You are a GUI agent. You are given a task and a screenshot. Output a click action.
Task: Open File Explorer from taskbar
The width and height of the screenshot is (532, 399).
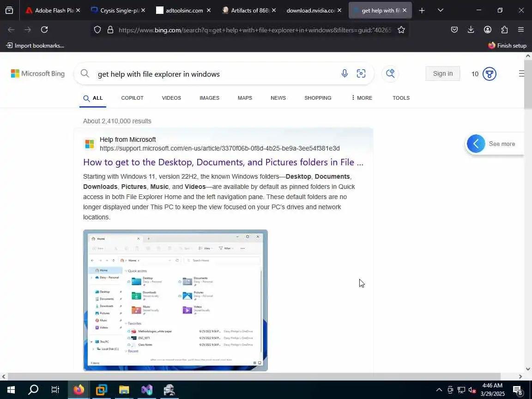coord(124,390)
